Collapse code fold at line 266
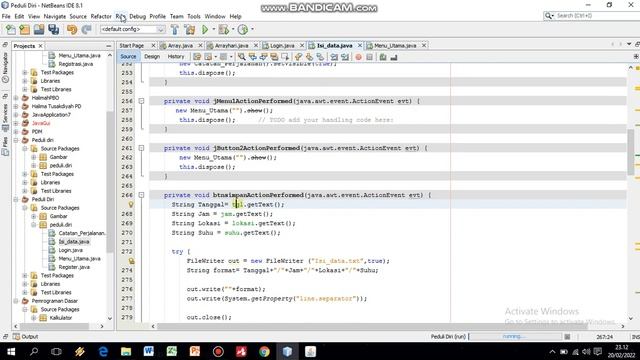Viewport: 640px width, 360px height. click(141, 195)
